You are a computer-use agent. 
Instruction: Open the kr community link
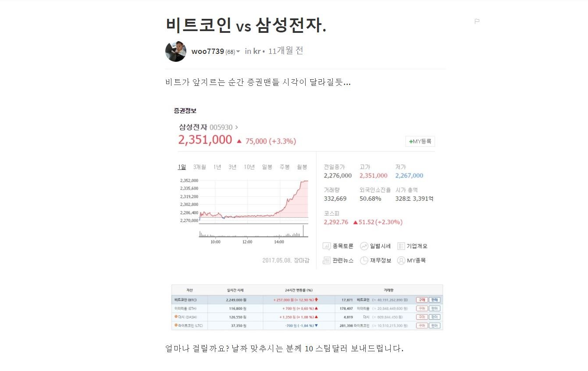click(x=257, y=51)
